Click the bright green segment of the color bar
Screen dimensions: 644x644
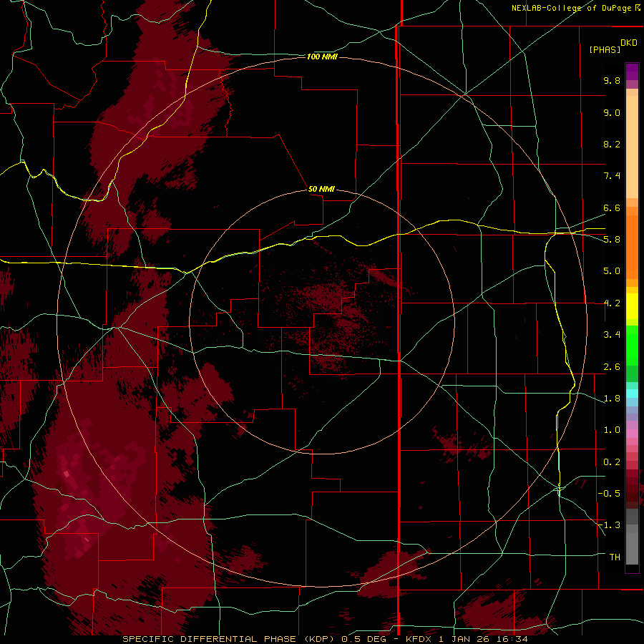coord(632,346)
